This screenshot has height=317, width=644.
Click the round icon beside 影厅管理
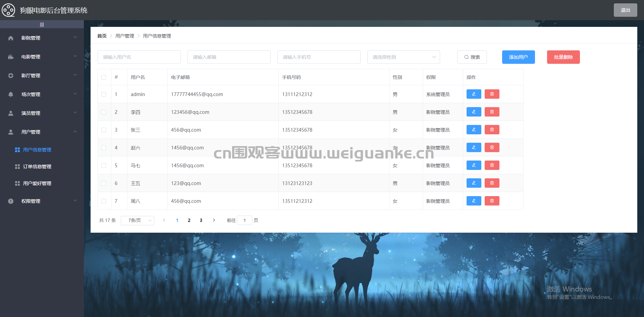click(11, 76)
